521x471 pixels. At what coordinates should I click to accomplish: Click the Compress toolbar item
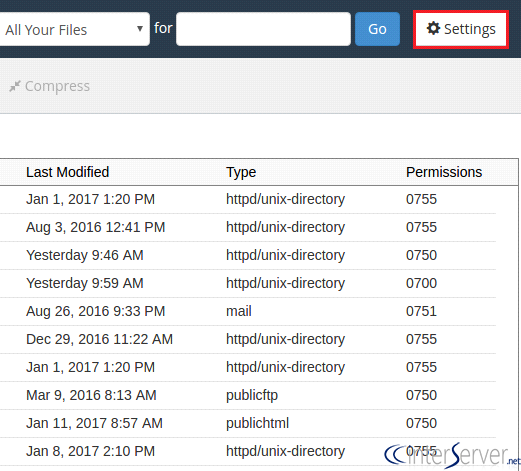49,86
